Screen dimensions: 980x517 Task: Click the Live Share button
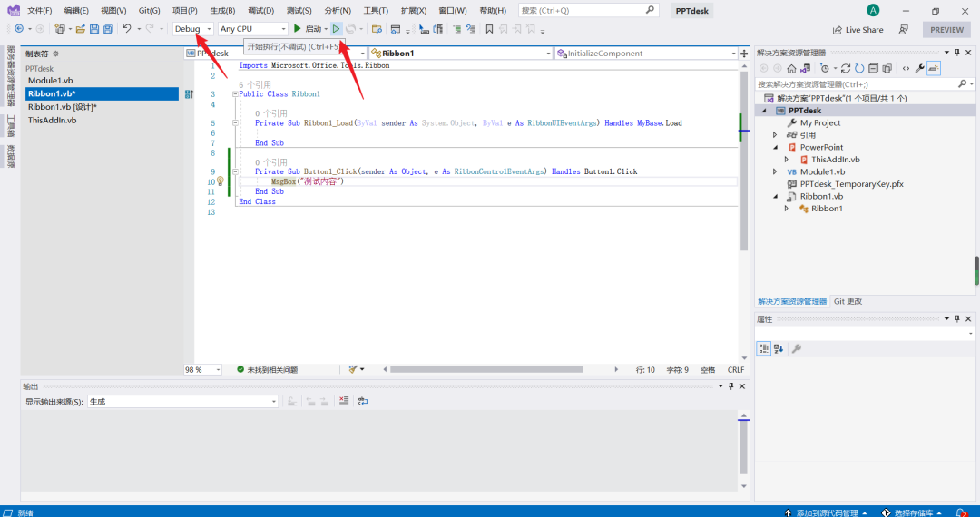click(857, 29)
